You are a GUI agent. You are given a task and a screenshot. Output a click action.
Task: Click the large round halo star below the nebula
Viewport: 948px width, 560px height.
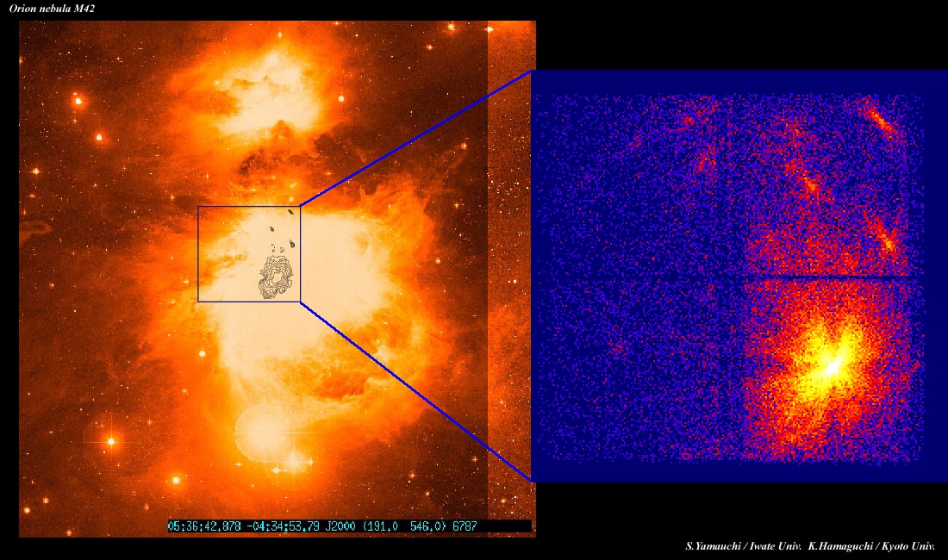(259, 431)
